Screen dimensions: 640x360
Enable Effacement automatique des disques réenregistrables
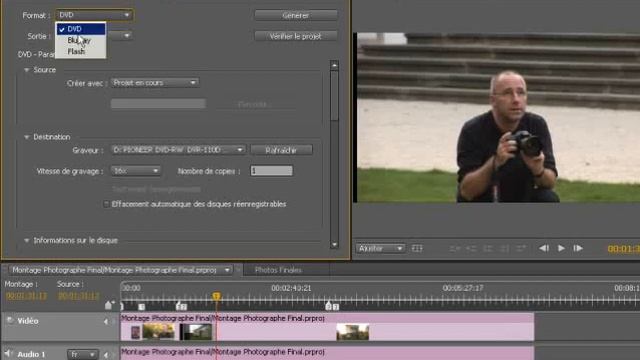106,204
